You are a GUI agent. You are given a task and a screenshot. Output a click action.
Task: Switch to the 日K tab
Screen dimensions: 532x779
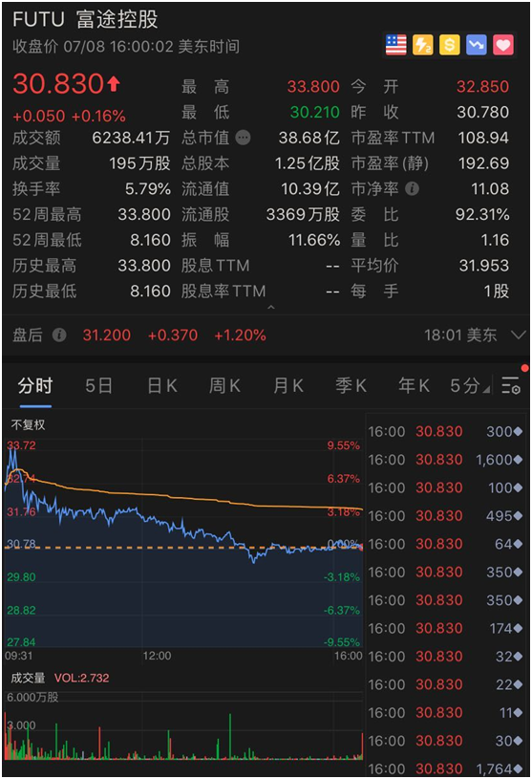coord(162,385)
